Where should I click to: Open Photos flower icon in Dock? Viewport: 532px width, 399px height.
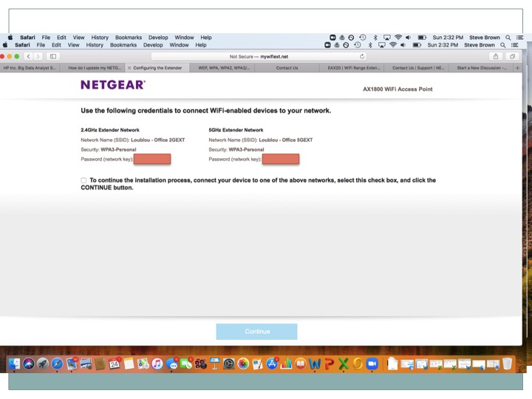click(243, 364)
